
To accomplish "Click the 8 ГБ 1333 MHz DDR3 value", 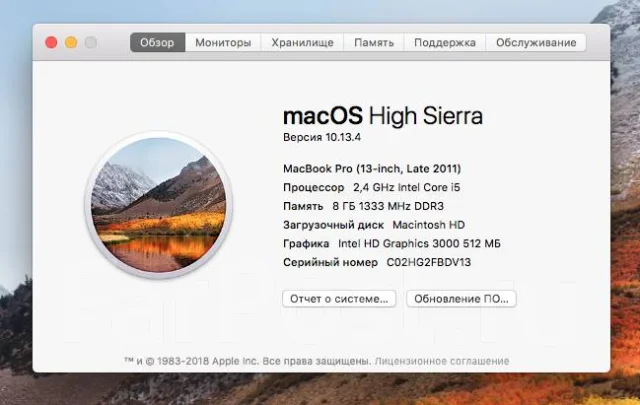I will [388, 206].
